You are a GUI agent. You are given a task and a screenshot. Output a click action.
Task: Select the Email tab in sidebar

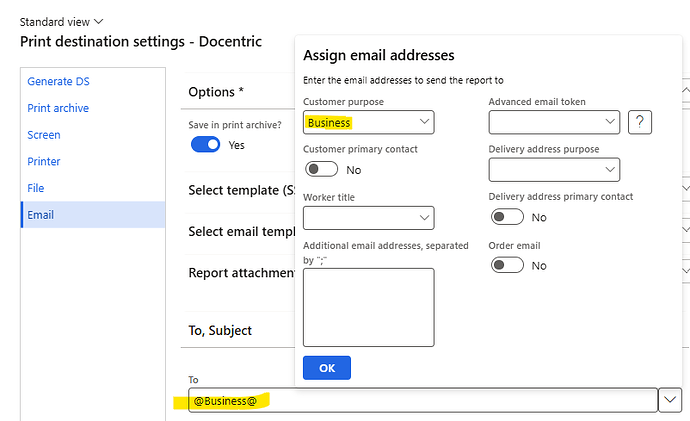(93, 215)
